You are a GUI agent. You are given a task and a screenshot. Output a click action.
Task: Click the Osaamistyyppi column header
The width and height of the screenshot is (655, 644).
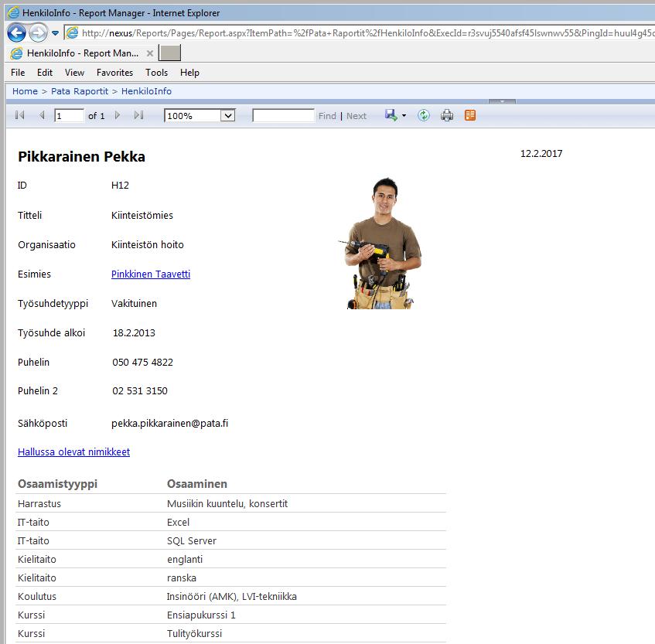pyautogui.click(x=58, y=484)
